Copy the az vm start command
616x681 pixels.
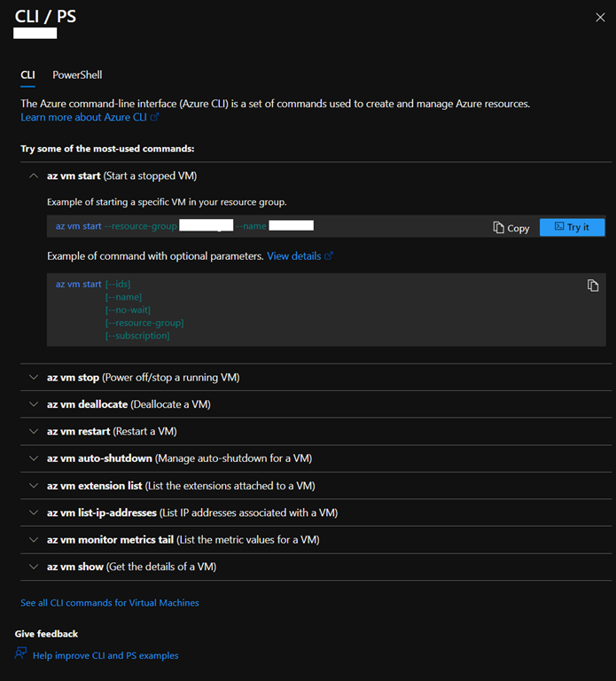(x=511, y=228)
